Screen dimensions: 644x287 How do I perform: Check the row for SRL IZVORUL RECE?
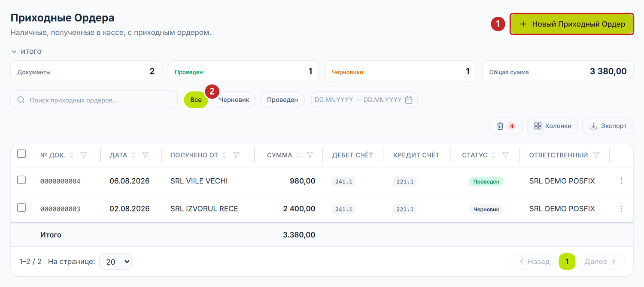[21, 208]
